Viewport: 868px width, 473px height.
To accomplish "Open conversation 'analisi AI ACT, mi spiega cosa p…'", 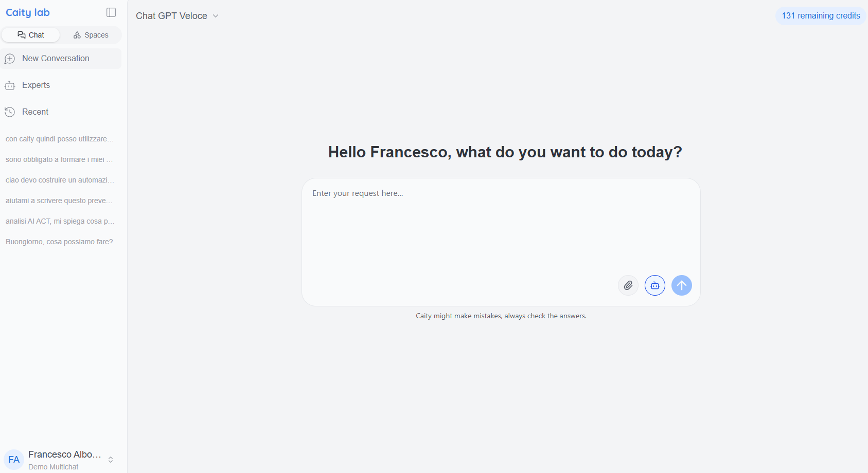I will tap(60, 221).
